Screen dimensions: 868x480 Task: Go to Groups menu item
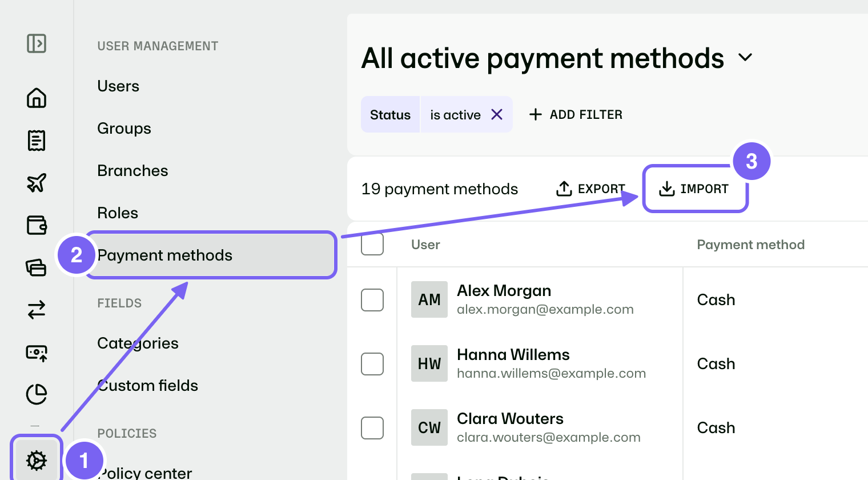124,128
